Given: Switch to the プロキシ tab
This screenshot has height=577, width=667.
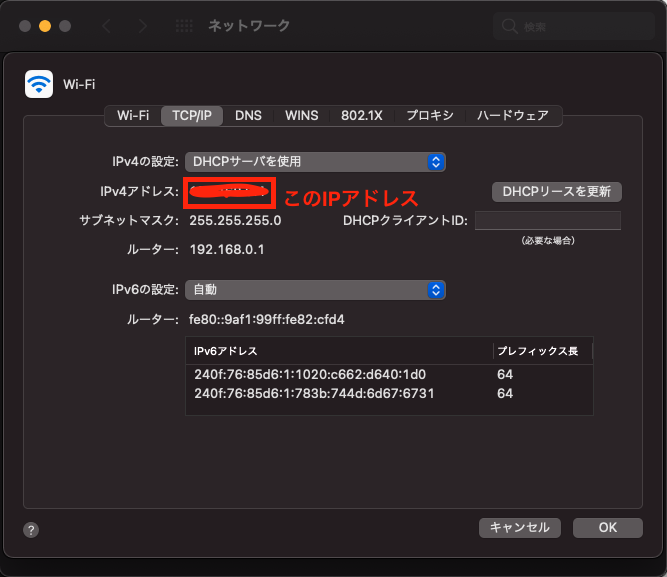Looking at the screenshot, I should [430, 116].
